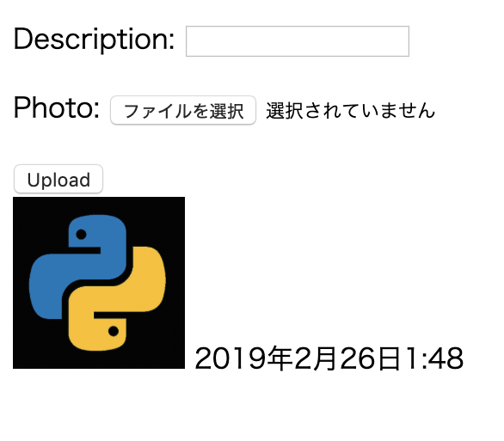The width and height of the screenshot is (504, 441).
Task: Click the Description: label text
Action: [94, 40]
